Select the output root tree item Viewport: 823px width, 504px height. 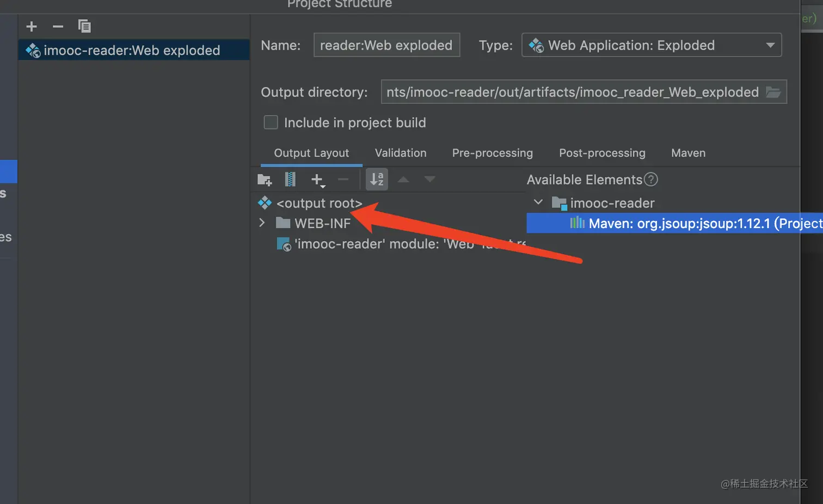319,203
